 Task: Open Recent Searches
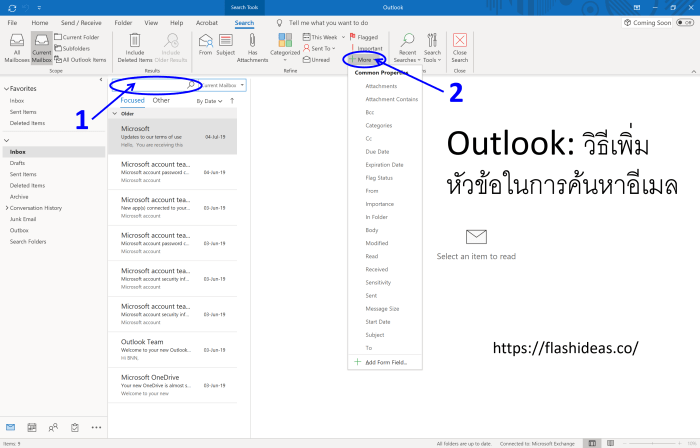click(x=407, y=48)
